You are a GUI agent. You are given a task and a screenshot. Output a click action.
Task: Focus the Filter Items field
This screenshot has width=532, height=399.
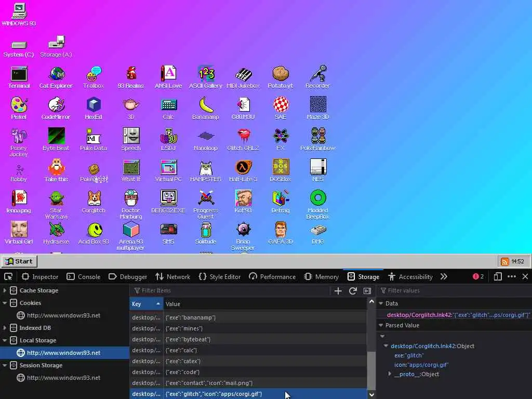click(x=231, y=290)
